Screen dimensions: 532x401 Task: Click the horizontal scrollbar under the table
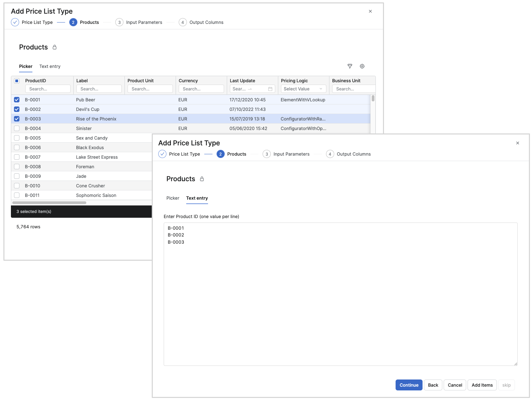[x=49, y=203]
